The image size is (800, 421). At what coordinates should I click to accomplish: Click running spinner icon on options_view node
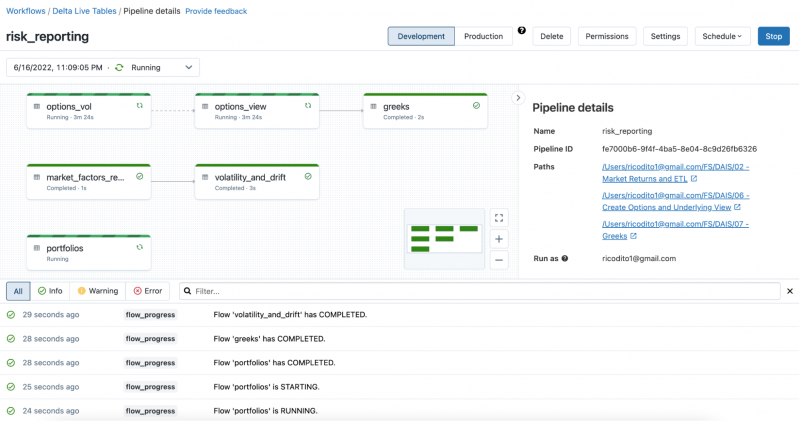tap(308, 106)
